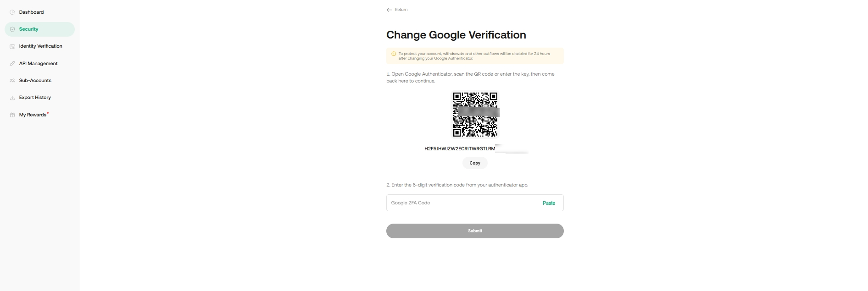Screen dimensions: 868x291
Task: Click the Security shield icon
Action: point(12,29)
